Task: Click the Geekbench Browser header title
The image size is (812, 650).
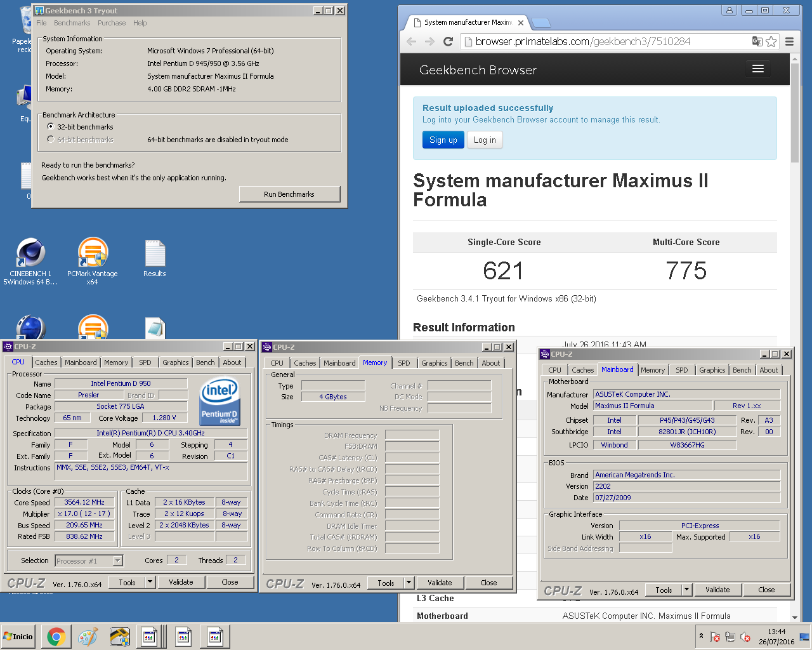Action: click(478, 70)
